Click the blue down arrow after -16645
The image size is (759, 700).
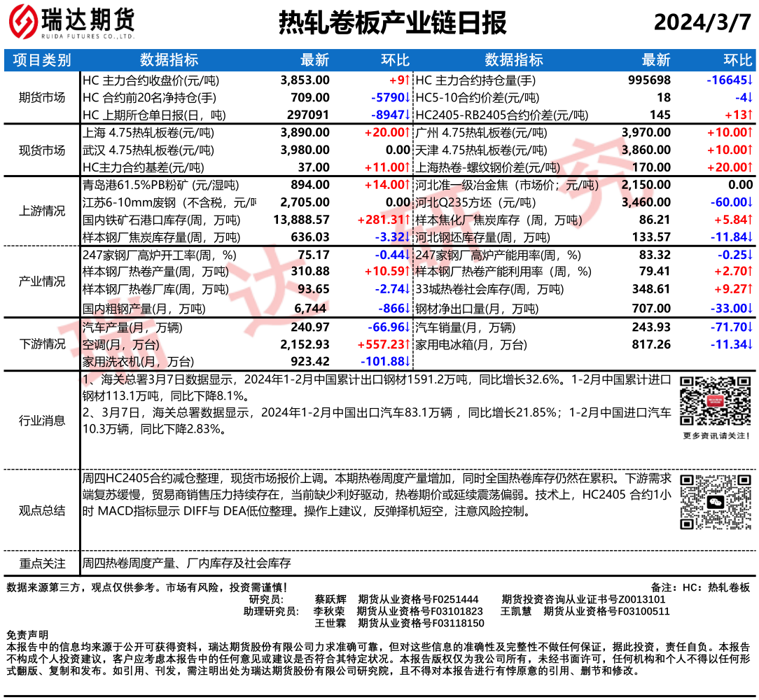click(750, 80)
